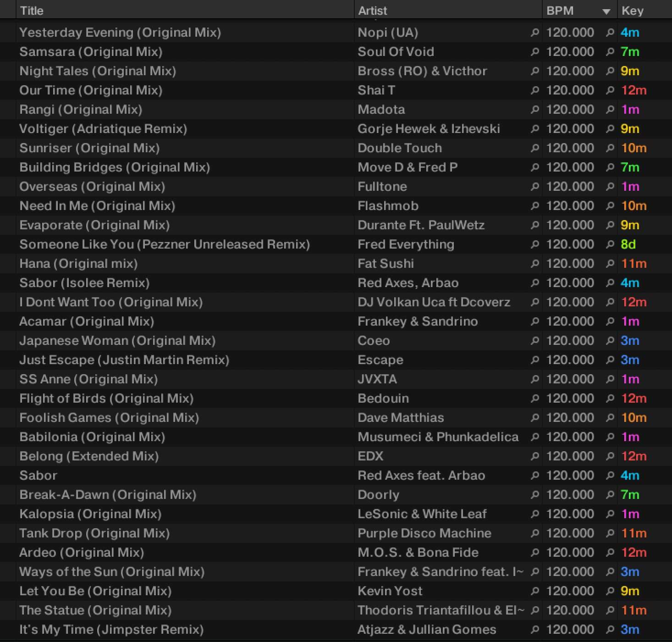The height and width of the screenshot is (642, 672).
Task: Click the magnifier after Shai T artist name
Action: click(x=534, y=90)
